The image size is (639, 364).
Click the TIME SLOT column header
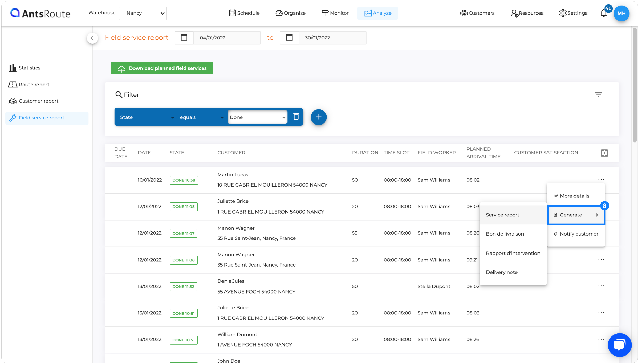click(396, 153)
